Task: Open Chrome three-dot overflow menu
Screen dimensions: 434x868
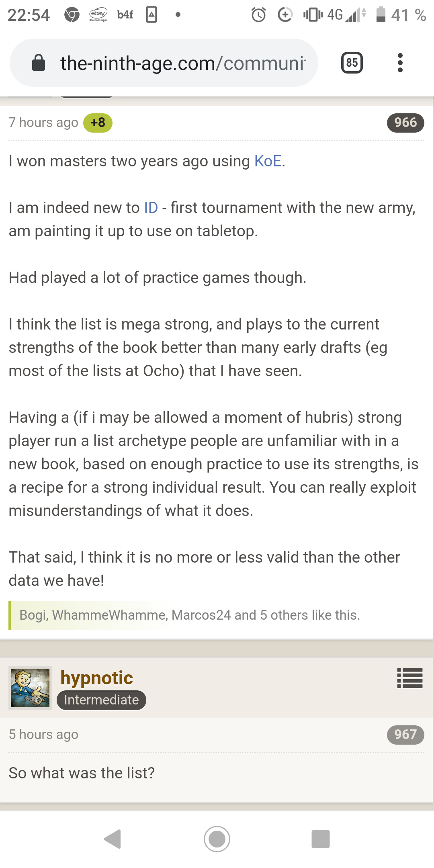Action: pyautogui.click(x=400, y=63)
